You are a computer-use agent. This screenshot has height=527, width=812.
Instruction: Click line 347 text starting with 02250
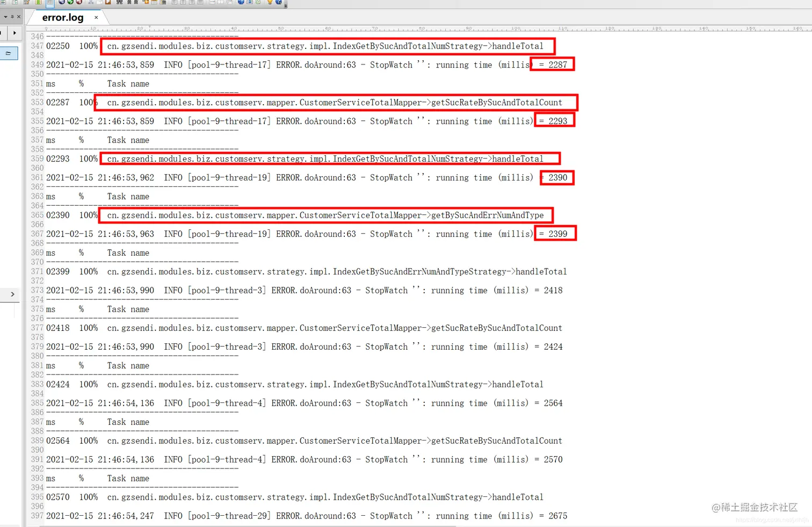tap(295, 46)
